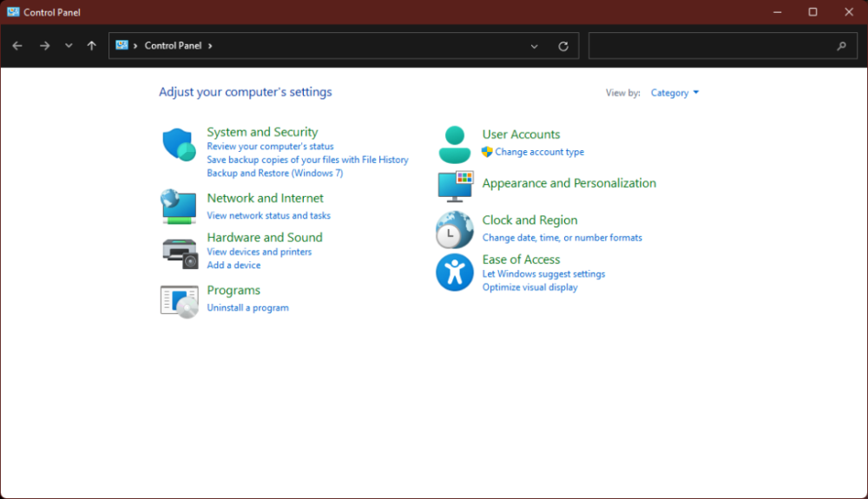The image size is (868, 499).
Task: Click the Network and Internet globe icon
Action: coord(179,207)
